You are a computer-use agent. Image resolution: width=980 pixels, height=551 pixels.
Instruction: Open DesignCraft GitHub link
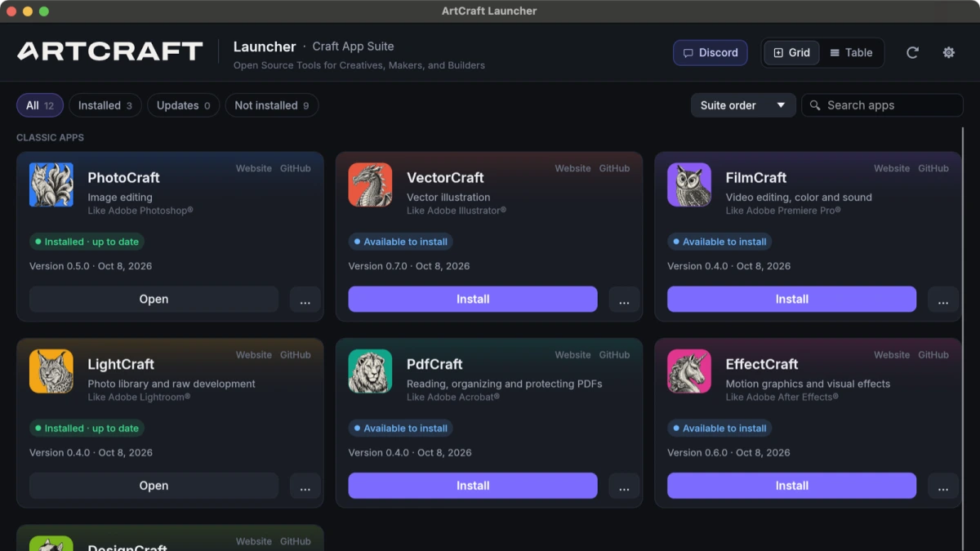point(296,541)
